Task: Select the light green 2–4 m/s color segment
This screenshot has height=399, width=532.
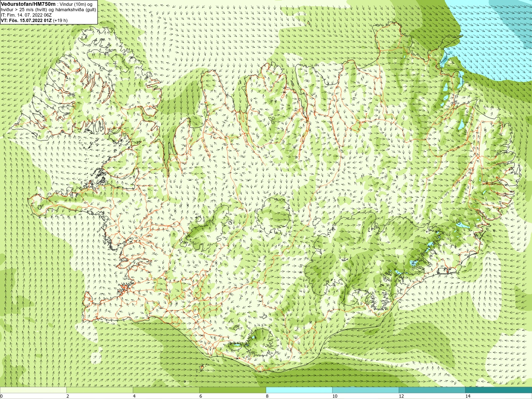Action: 100,390
